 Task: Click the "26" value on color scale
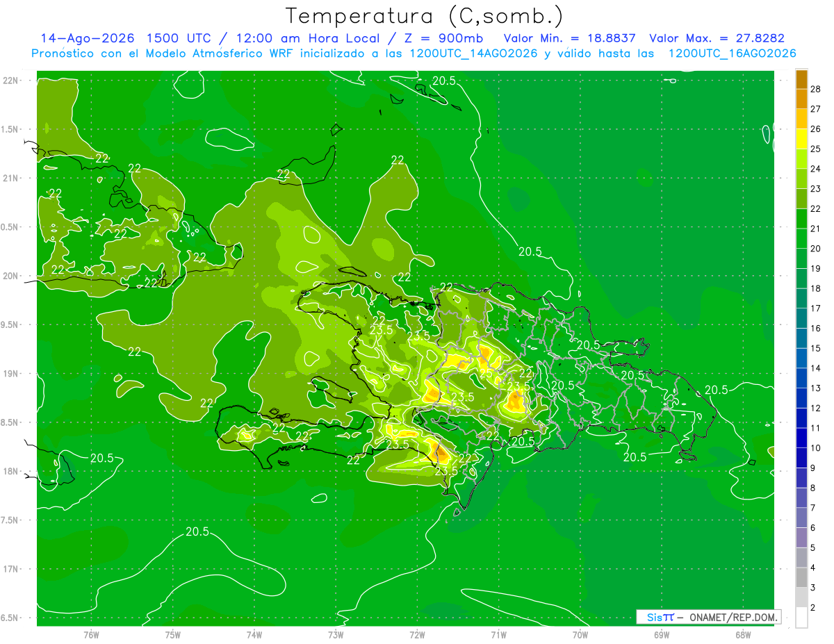pos(816,129)
